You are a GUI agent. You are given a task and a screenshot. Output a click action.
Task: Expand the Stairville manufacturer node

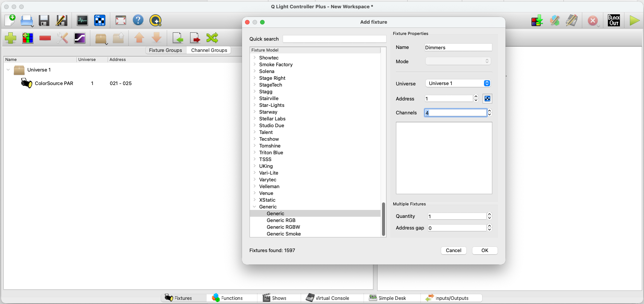point(255,99)
